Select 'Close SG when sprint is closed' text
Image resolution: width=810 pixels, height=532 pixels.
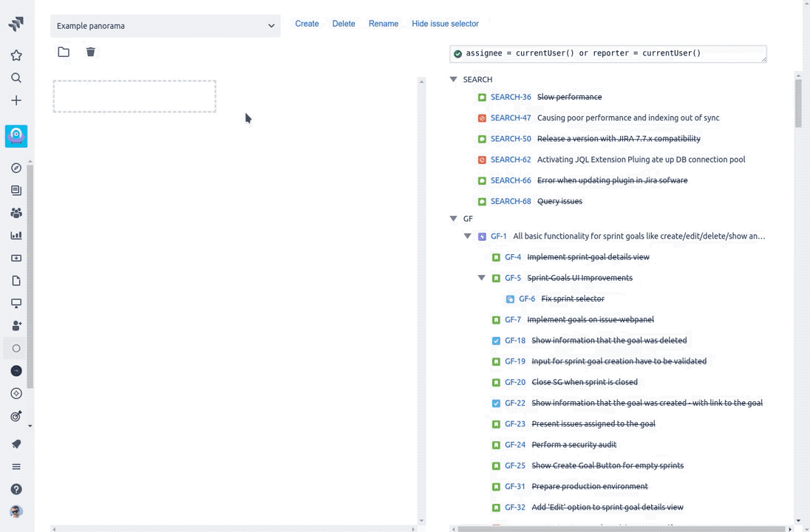pyautogui.click(x=585, y=382)
